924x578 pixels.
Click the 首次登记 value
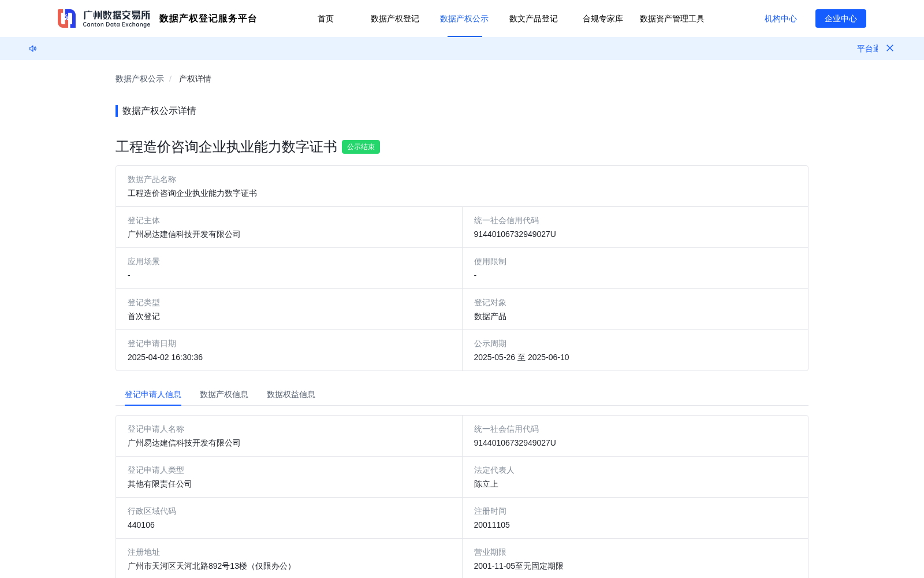[x=144, y=316]
